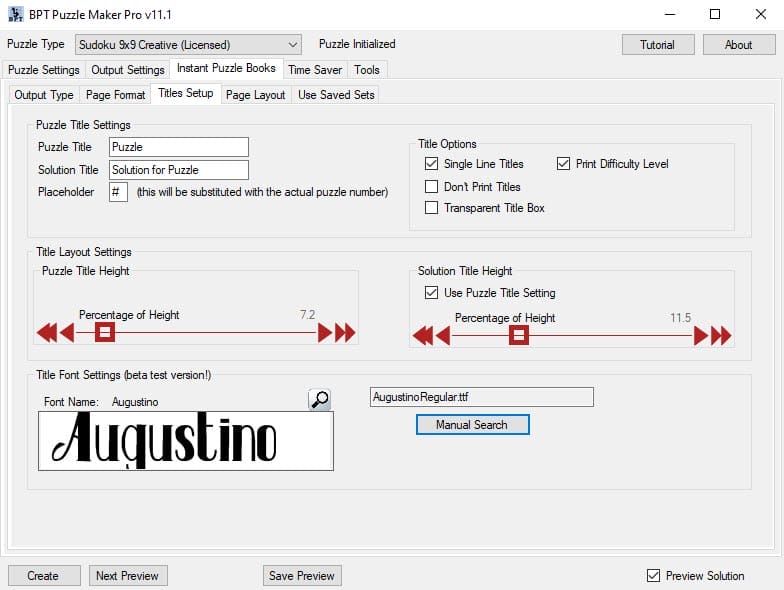Click single-left arrow on Puzzle Title Height slider
This screenshot has width=784, height=590.
click(67, 332)
